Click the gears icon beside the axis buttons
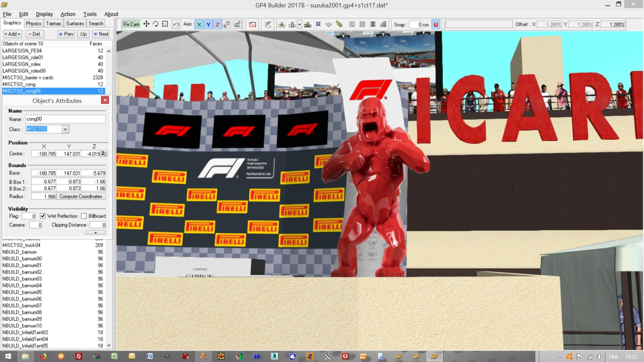 pyautogui.click(x=237, y=24)
